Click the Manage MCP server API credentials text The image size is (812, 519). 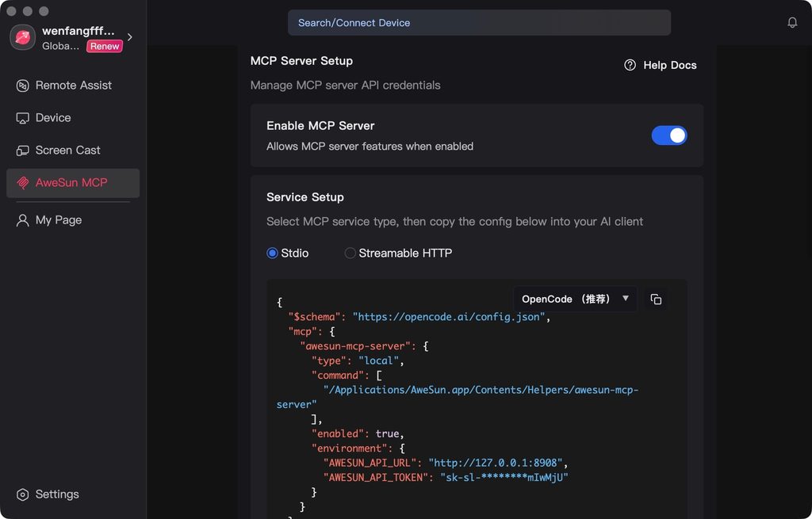click(346, 86)
